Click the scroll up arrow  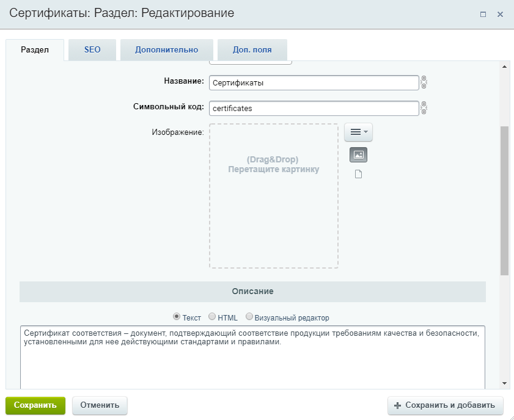[x=504, y=67]
